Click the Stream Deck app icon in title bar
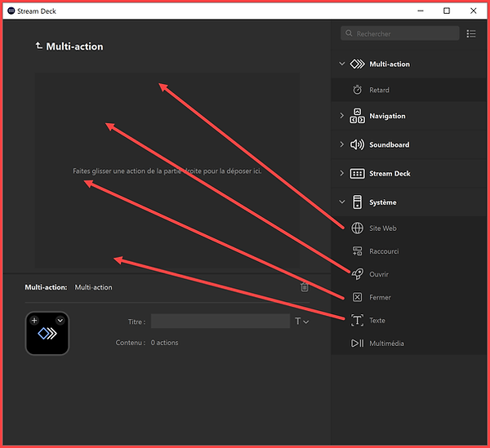 11,11
